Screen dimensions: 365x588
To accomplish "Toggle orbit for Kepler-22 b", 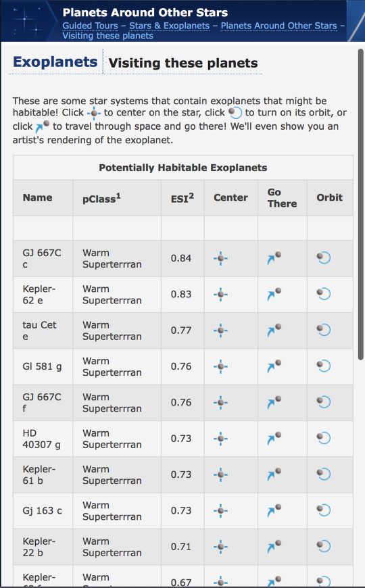I will click(x=323, y=545).
